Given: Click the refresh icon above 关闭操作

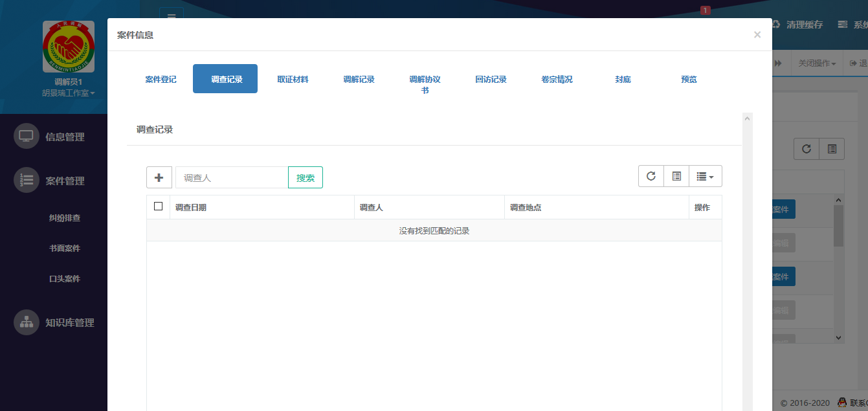Looking at the screenshot, I should coord(806,149).
